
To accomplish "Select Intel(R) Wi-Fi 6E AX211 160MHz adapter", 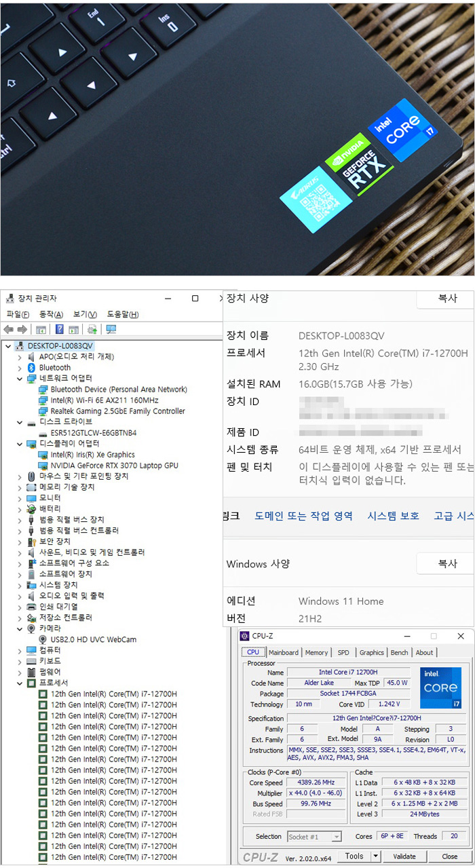I will coord(104,400).
